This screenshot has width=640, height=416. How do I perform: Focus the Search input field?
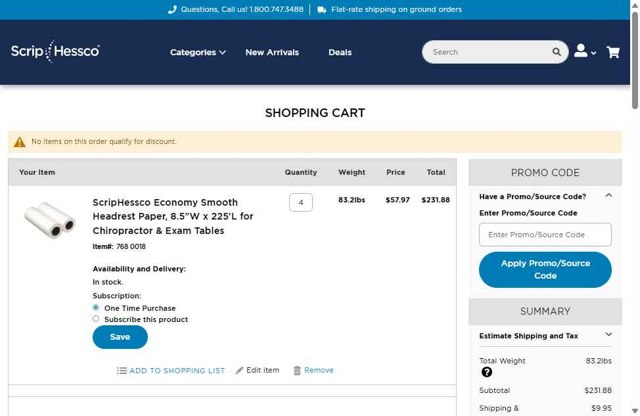[490, 52]
